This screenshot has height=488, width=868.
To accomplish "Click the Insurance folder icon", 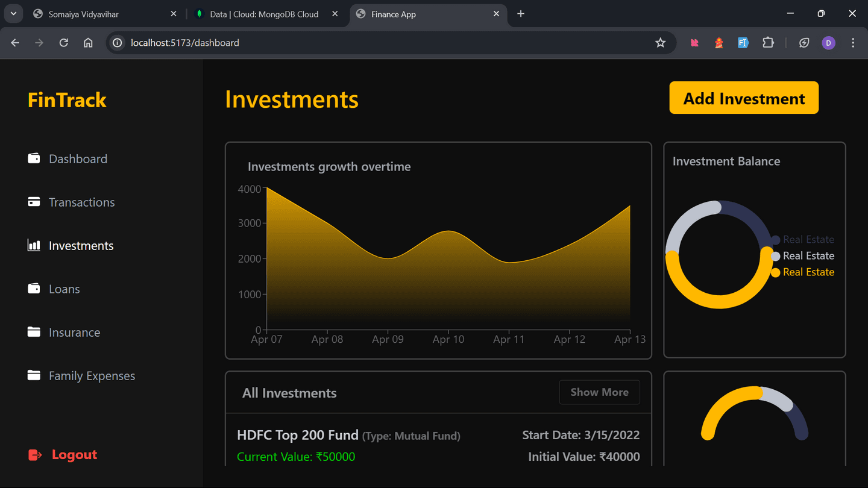I will 34,332.
